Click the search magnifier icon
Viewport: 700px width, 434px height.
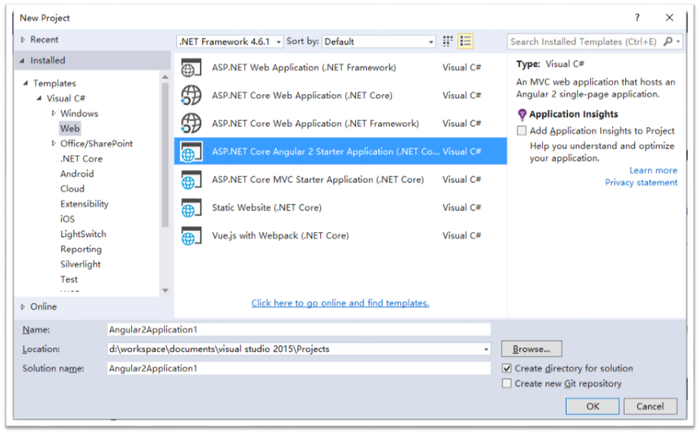point(668,42)
